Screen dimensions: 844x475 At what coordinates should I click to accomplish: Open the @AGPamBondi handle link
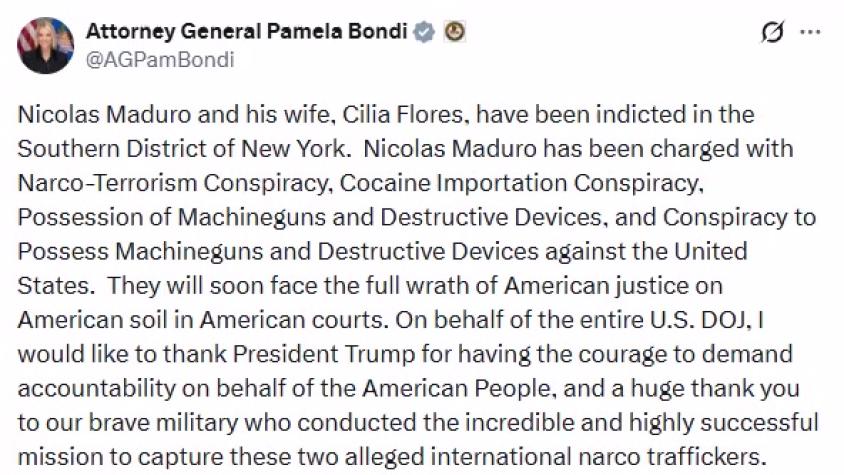[160, 59]
